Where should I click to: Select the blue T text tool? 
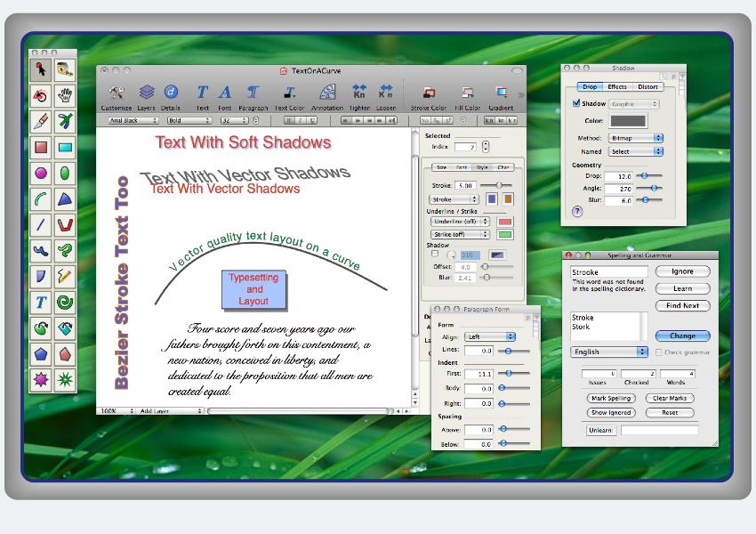tap(41, 302)
